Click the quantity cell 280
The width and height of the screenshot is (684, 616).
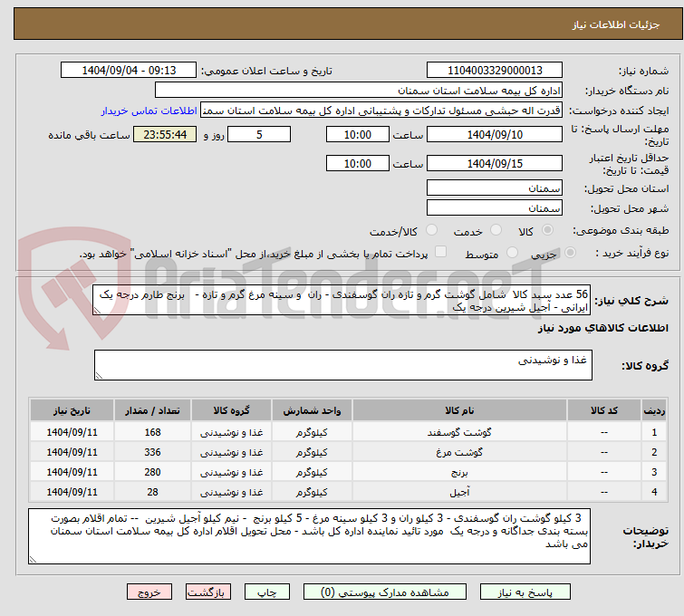pos(152,472)
